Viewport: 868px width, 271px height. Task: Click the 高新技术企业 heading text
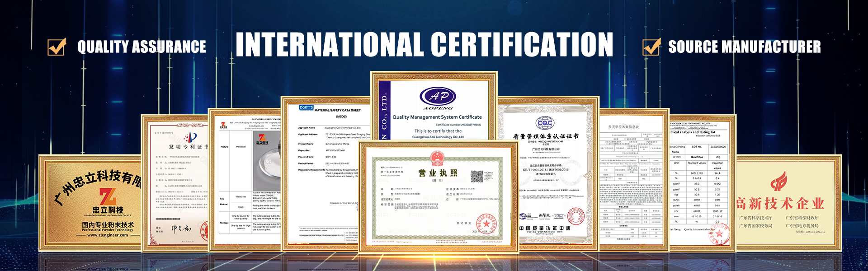click(780, 203)
